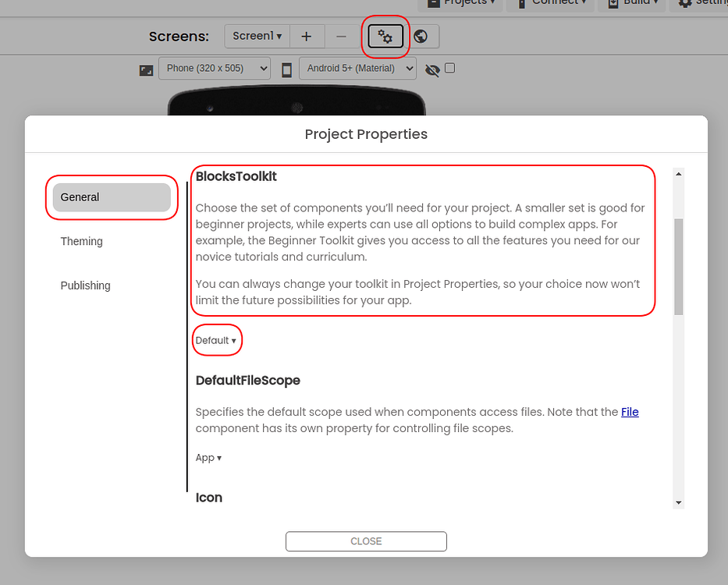The height and width of the screenshot is (585, 728).
Task: Click the eye-slash visibility icon in the toolbar
Action: pyautogui.click(x=432, y=69)
